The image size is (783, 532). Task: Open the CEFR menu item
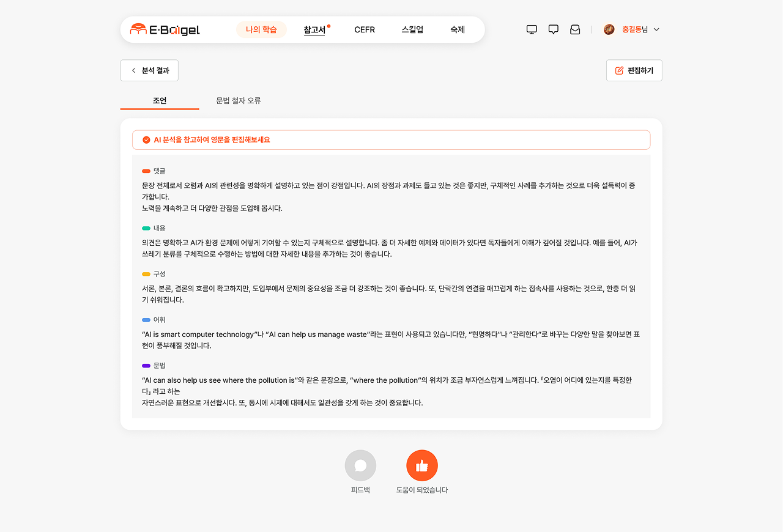point(365,29)
